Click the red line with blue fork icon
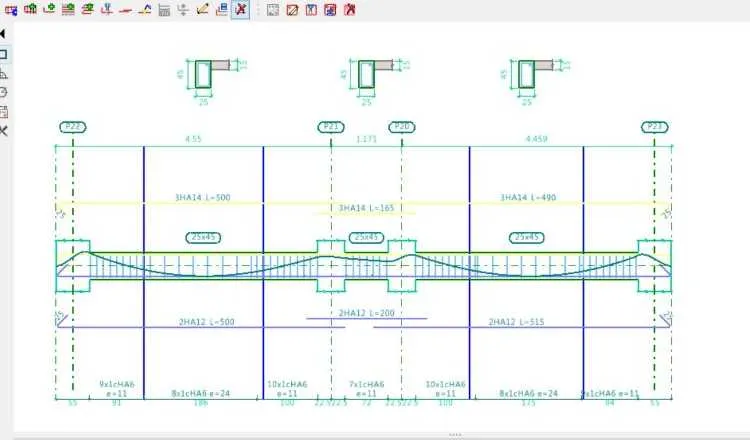The width and height of the screenshot is (750, 440). (107, 9)
